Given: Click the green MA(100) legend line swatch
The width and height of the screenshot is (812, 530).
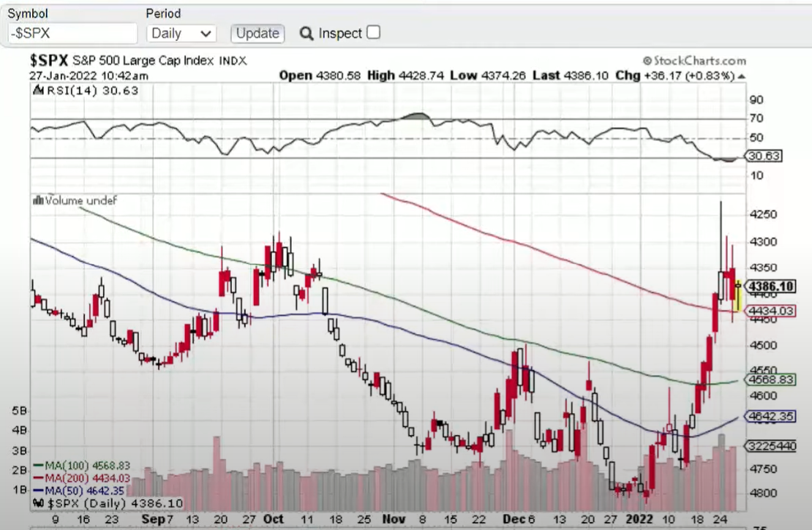Looking at the screenshot, I should click(39, 466).
